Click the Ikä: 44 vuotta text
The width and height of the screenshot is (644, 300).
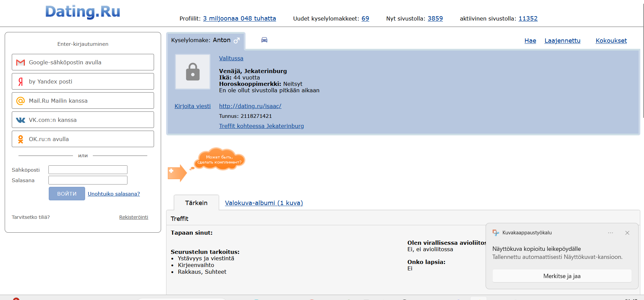239,77
